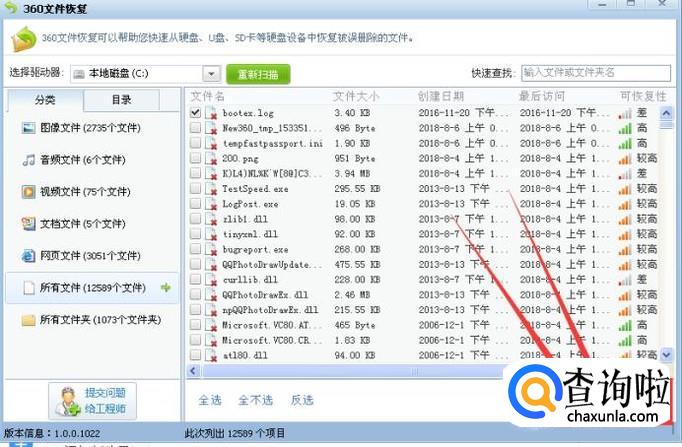The width and height of the screenshot is (682, 447).
Task: Click the 228.00 KB file size cell
Action: (357, 280)
